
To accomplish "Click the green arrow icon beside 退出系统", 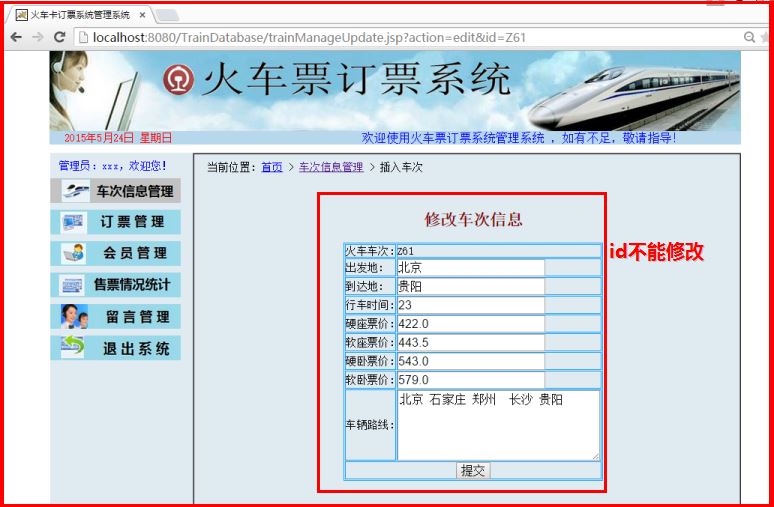I will (x=73, y=347).
